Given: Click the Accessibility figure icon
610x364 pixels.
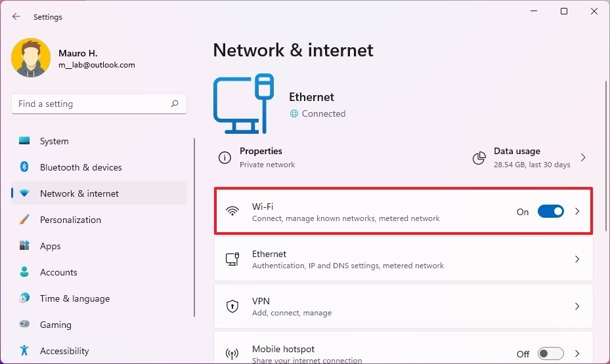Looking at the screenshot, I should (24, 351).
